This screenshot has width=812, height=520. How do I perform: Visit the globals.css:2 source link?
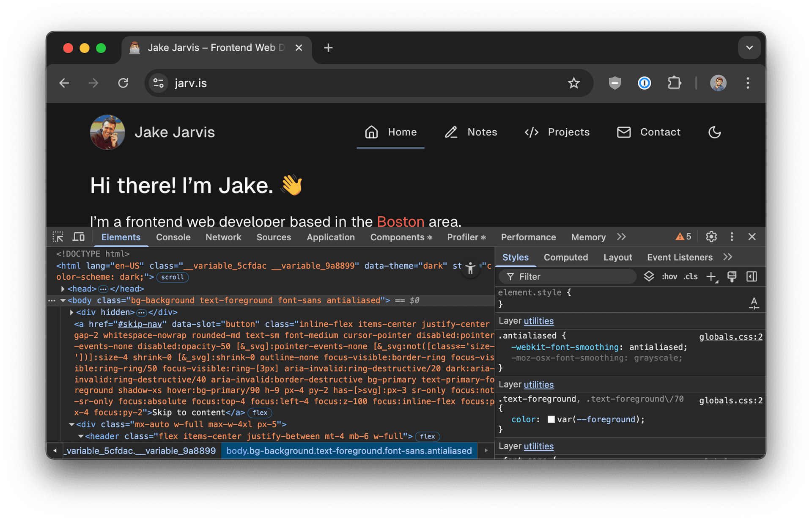(x=731, y=336)
